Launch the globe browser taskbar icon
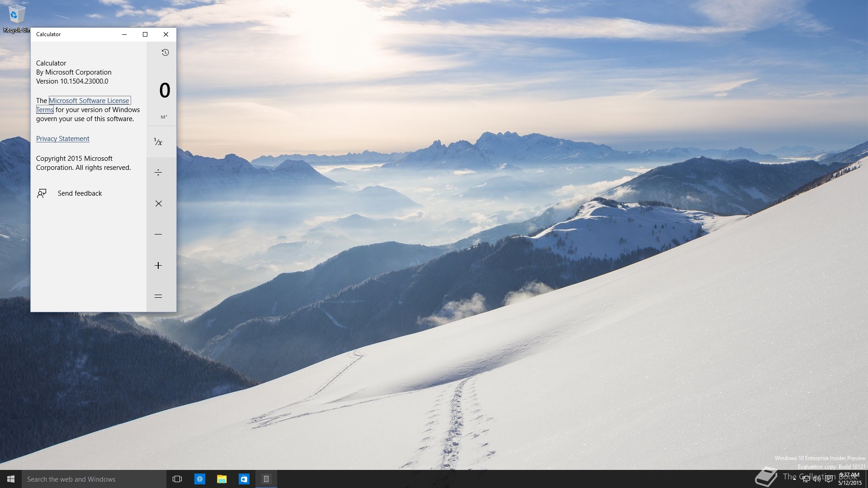 point(199,479)
